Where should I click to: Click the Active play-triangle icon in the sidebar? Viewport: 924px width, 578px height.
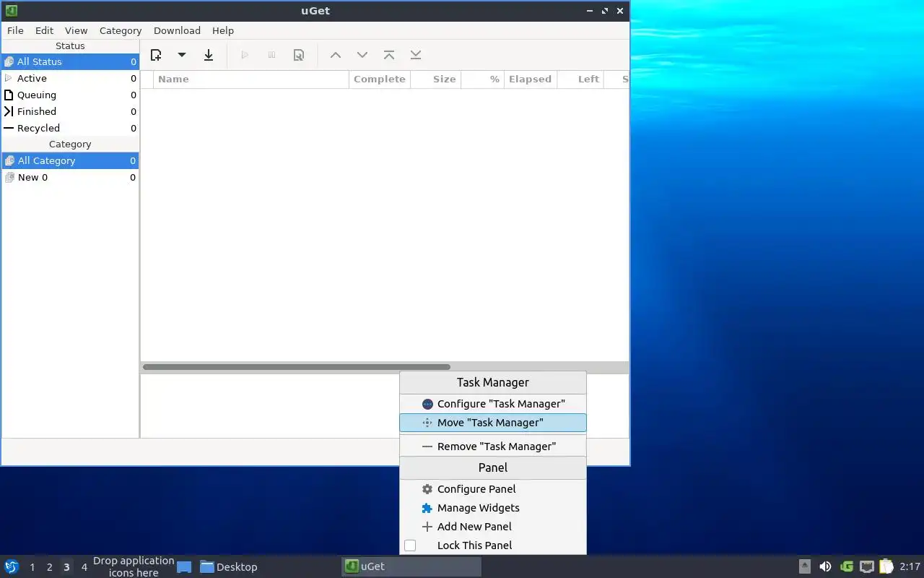[x=9, y=78]
